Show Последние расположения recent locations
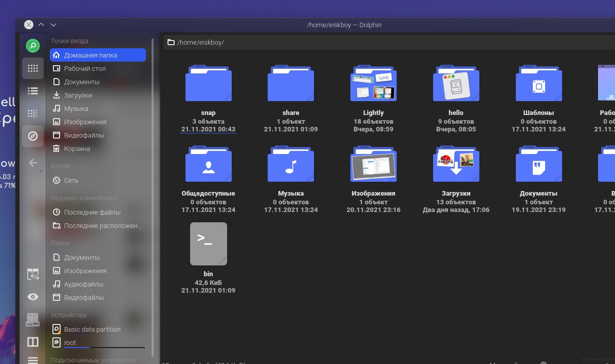The height and width of the screenshot is (364, 615). coord(98,225)
